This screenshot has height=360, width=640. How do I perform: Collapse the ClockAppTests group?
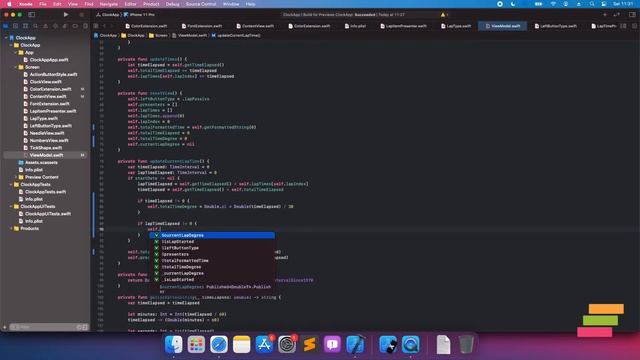click(11, 184)
